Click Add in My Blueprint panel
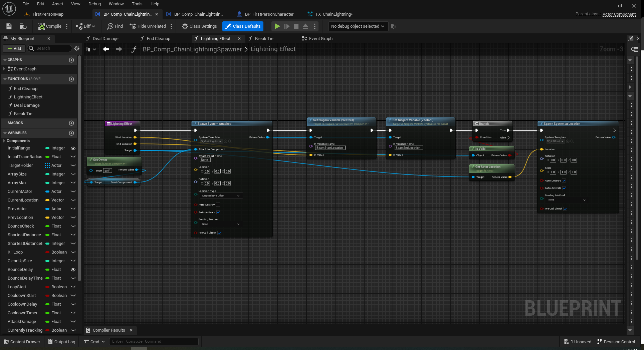Image resolution: width=644 pixels, height=350 pixels. click(x=14, y=49)
